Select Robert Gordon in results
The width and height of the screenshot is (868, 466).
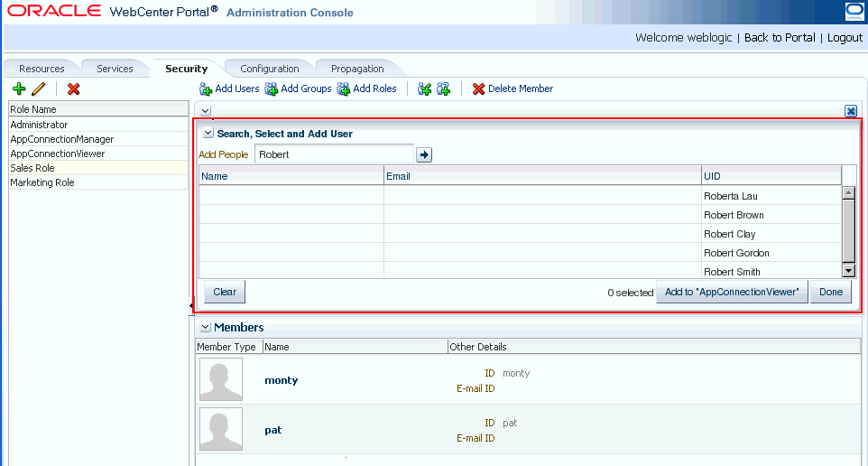click(736, 253)
